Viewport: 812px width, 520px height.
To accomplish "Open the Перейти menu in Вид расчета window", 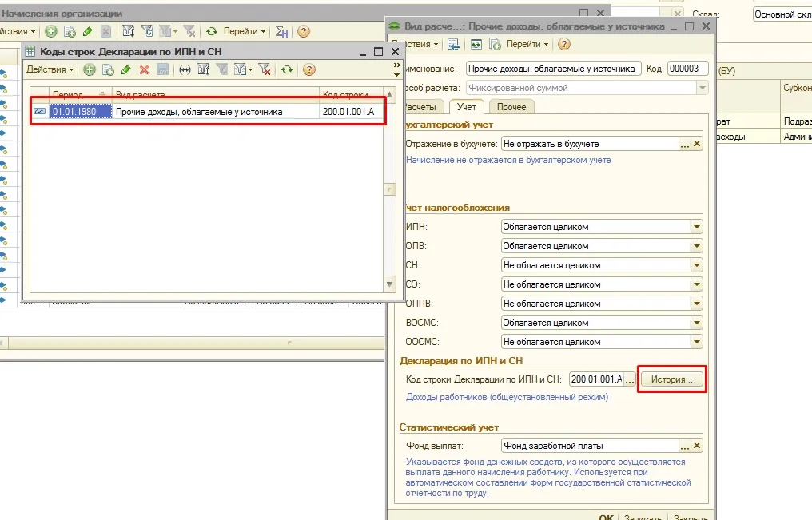I will (527, 45).
